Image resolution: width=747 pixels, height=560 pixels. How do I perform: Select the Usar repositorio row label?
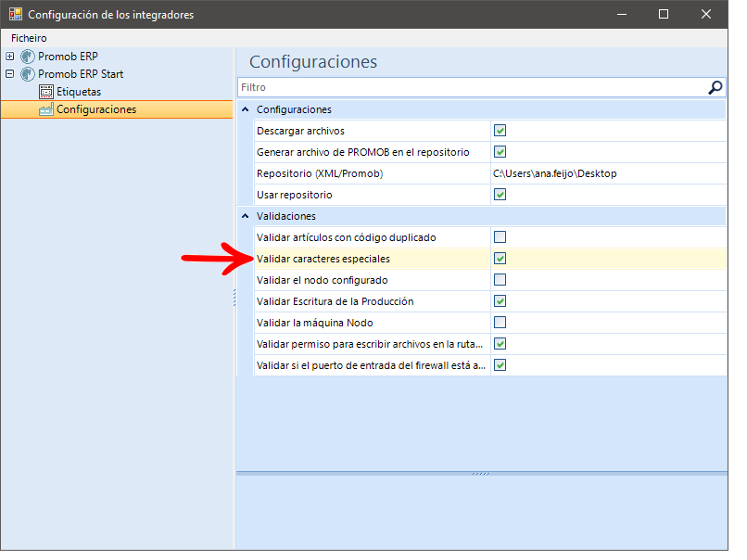point(295,195)
